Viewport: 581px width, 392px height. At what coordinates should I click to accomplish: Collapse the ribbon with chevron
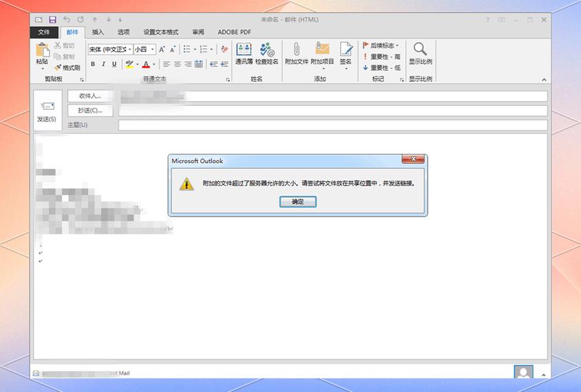[x=544, y=80]
